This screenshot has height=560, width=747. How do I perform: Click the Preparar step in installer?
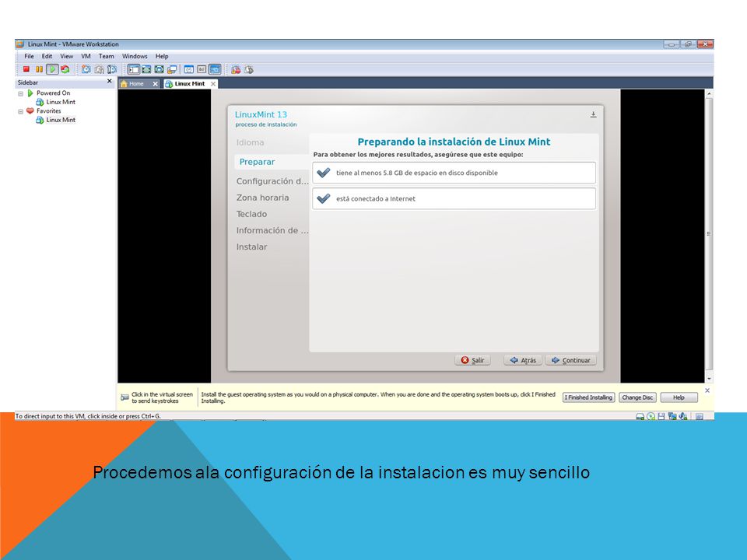click(257, 162)
